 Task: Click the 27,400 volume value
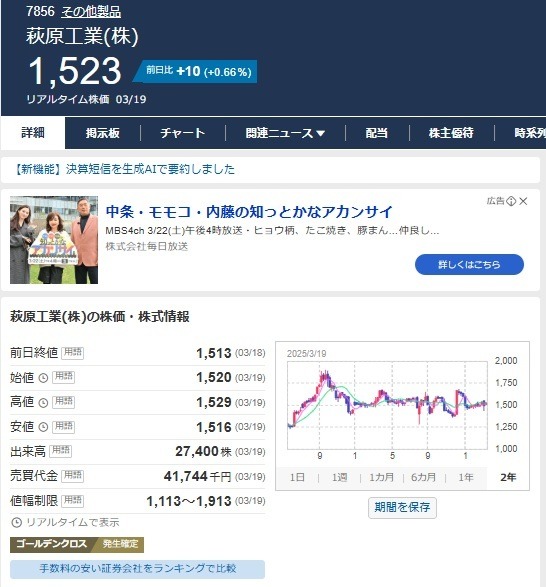click(x=197, y=451)
